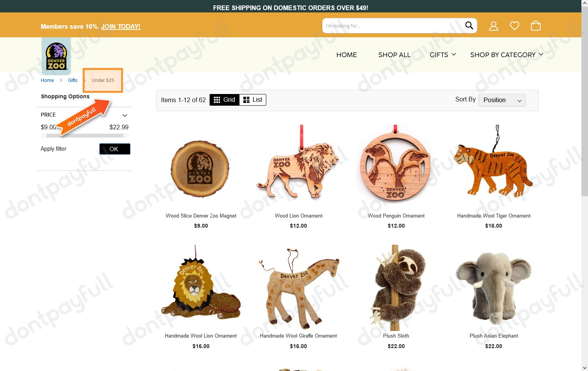The width and height of the screenshot is (588, 371).
Task: Open the wishlist heart icon
Action: [515, 26]
